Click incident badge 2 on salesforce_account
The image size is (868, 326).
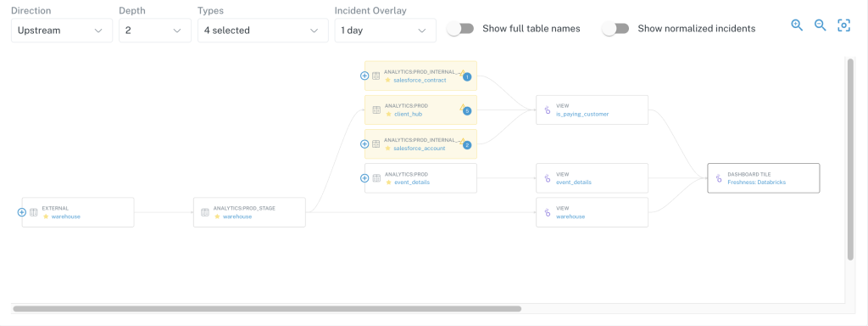467,145
